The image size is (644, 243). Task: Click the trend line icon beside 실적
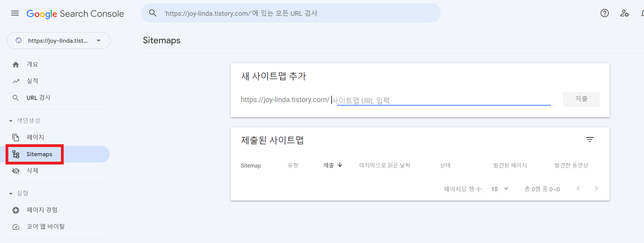point(16,81)
